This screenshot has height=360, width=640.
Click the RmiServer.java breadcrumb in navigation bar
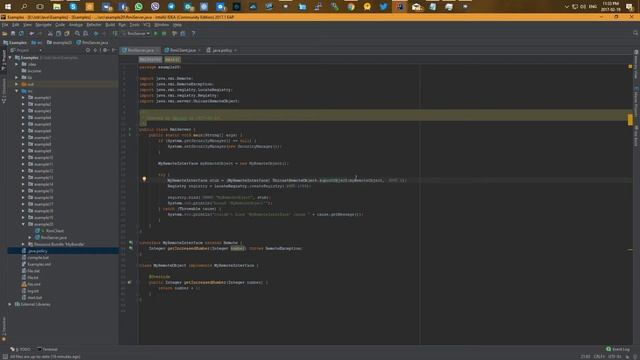point(93,42)
